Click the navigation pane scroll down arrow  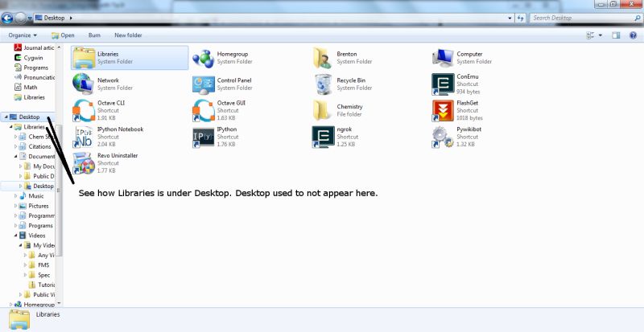click(x=59, y=303)
